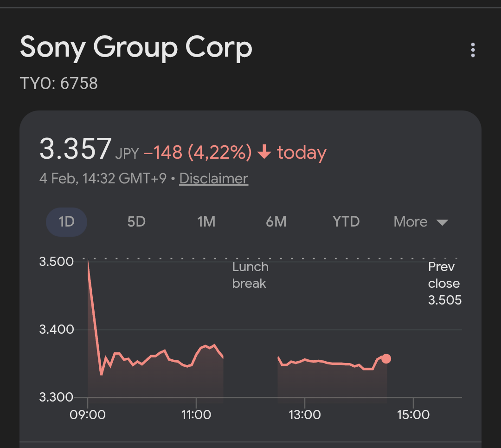The width and height of the screenshot is (501, 448).
Task: Expand the More ranges dropdown
Action: tap(411, 222)
